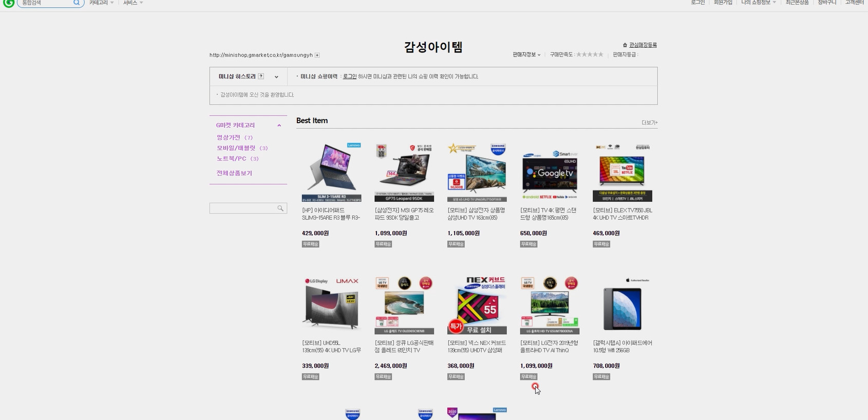Focus the 통합검색 search field
The height and width of the screenshot is (420, 868).
pyautogui.click(x=45, y=3)
